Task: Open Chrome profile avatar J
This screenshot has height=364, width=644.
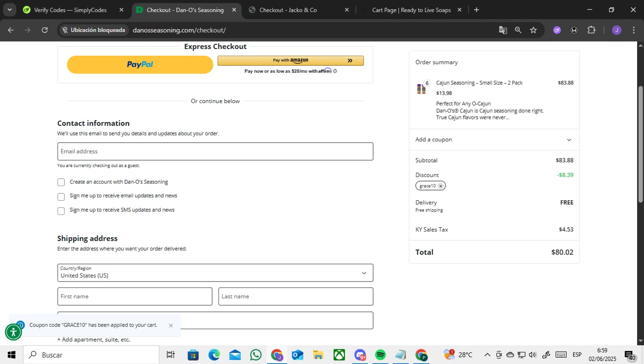Action: (617, 30)
